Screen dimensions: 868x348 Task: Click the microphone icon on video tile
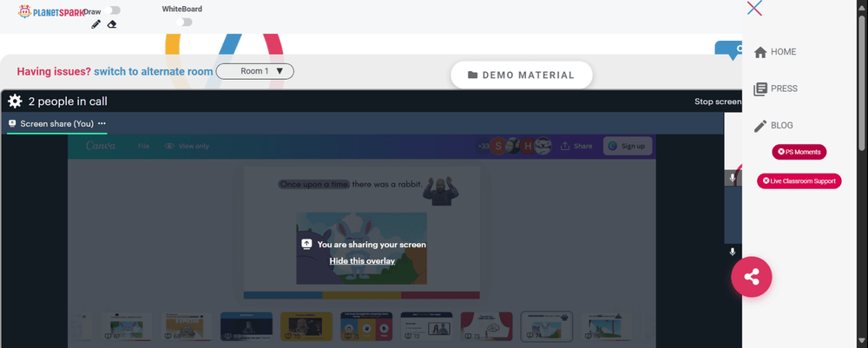(733, 178)
